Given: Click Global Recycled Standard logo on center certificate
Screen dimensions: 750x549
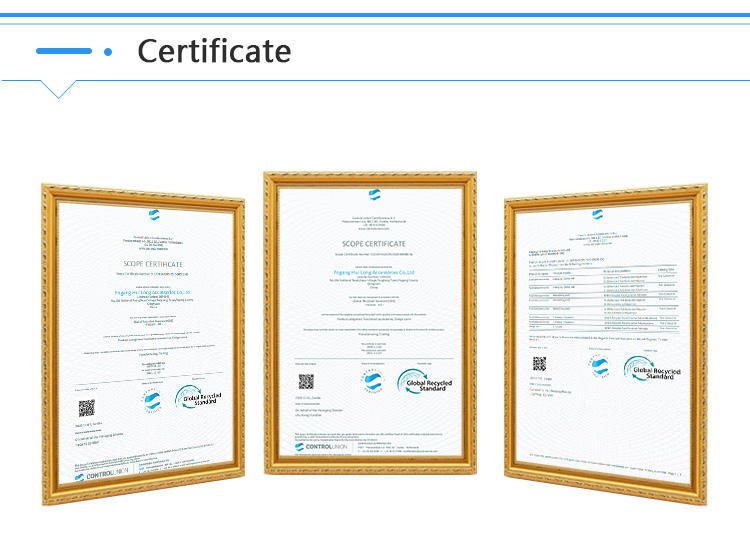Looking at the screenshot, I should click(x=425, y=382).
